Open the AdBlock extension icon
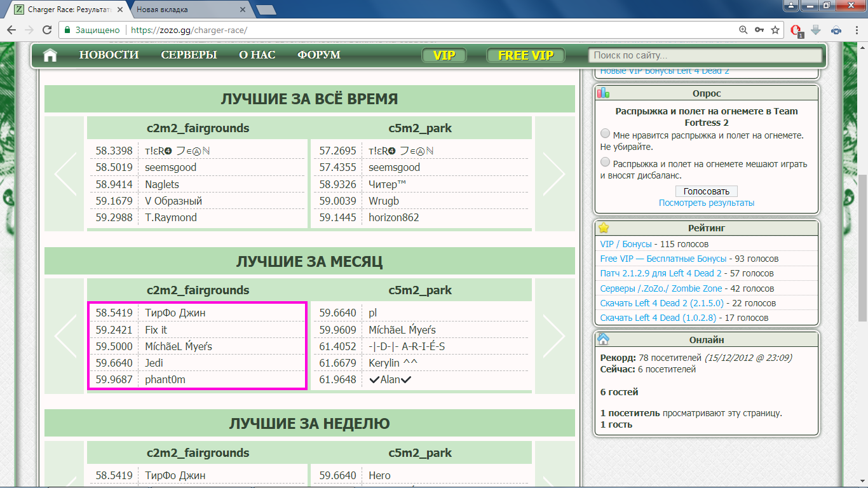This screenshot has height=488, width=868. point(796,30)
